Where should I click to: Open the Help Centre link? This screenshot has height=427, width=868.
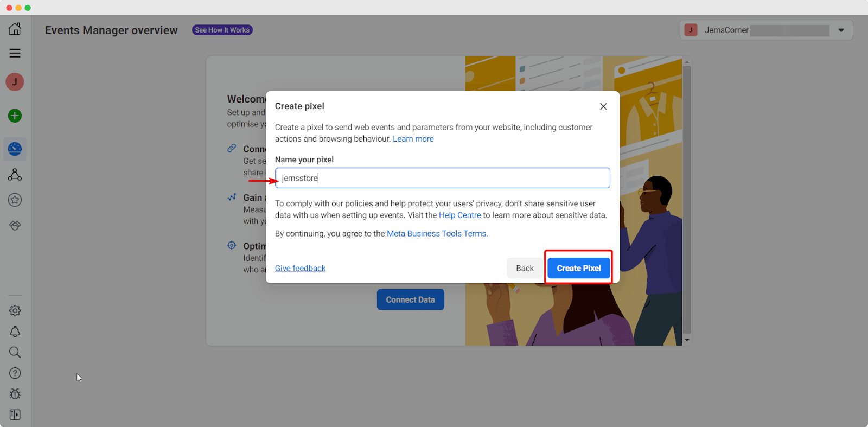point(460,215)
